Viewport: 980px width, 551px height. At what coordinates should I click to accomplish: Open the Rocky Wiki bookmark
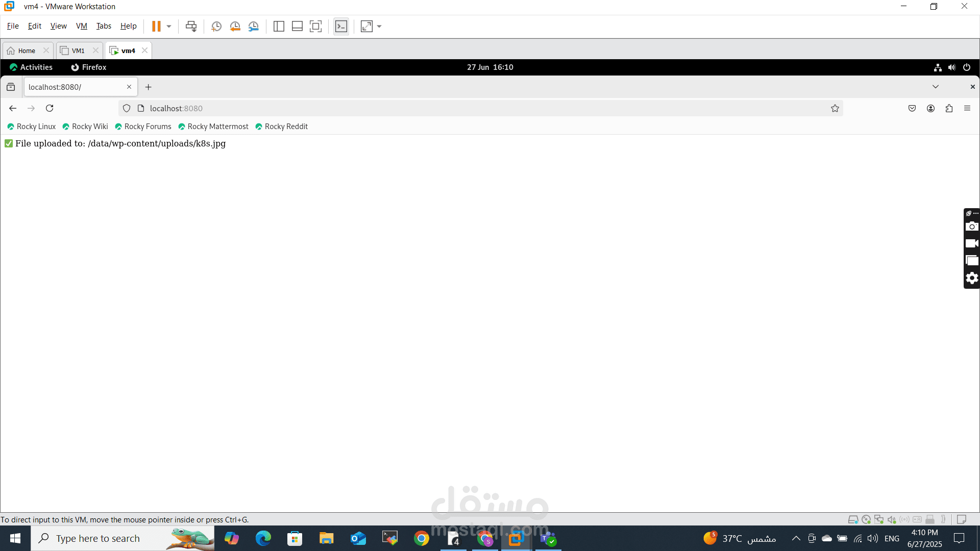85,127
